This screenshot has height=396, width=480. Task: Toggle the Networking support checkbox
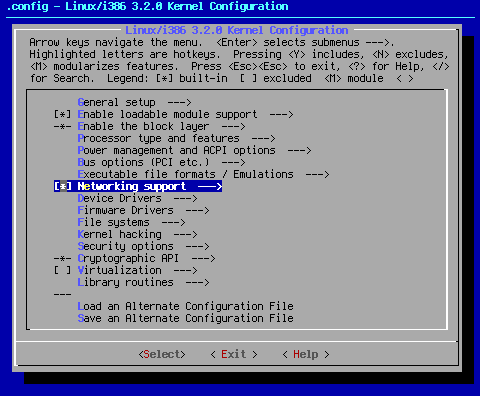[x=62, y=186]
